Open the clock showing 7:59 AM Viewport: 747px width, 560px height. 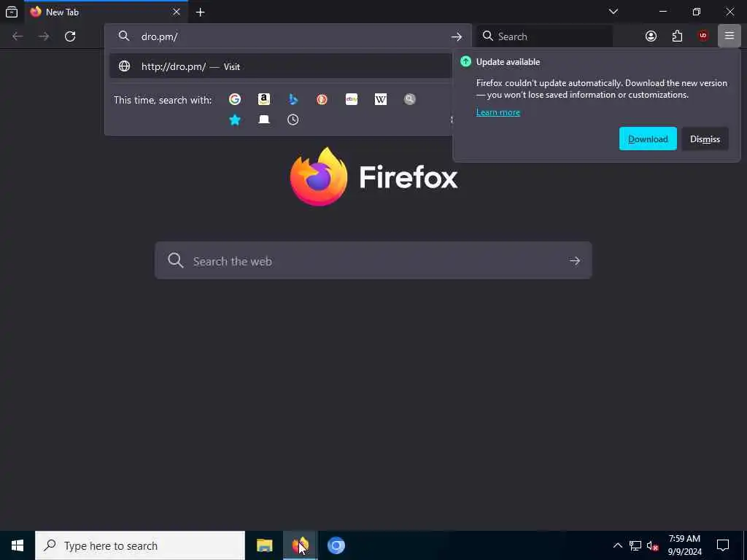click(x=684, y=545)
